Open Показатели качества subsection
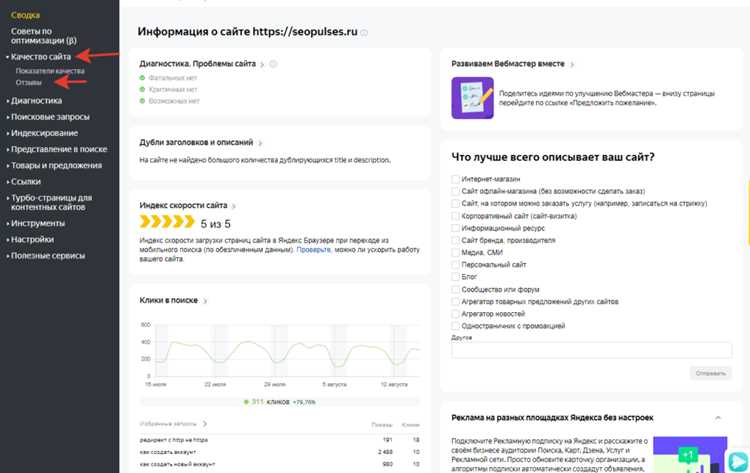750x473 pixels. click(x=50, y=71)
